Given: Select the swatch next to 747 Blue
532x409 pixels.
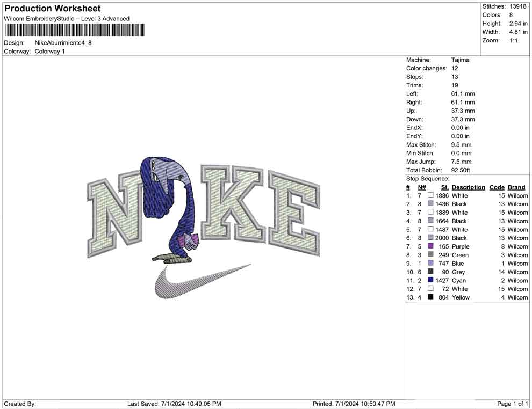Looking at the screenshot, I should tap(430, 263).
